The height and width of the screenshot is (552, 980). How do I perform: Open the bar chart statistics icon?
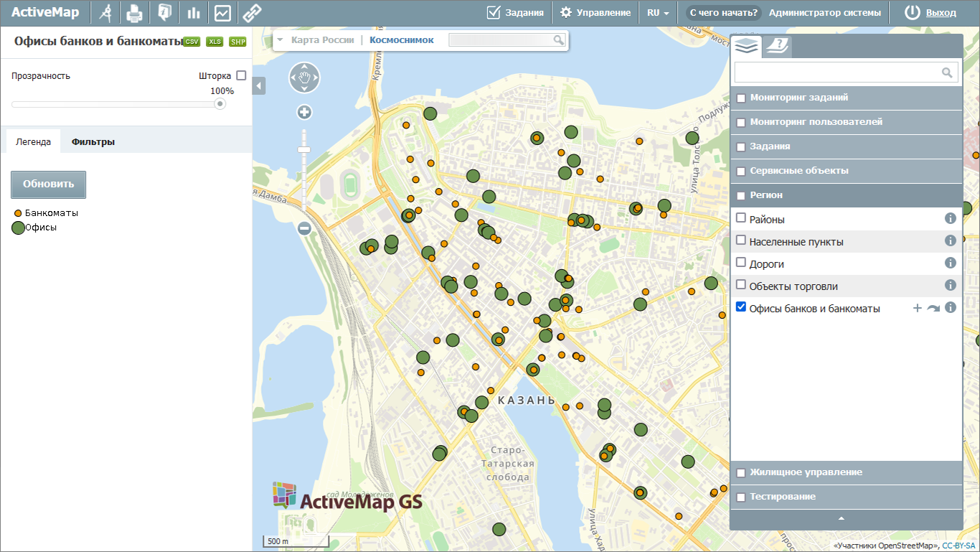pyautogui.click(x=193, y=12)
